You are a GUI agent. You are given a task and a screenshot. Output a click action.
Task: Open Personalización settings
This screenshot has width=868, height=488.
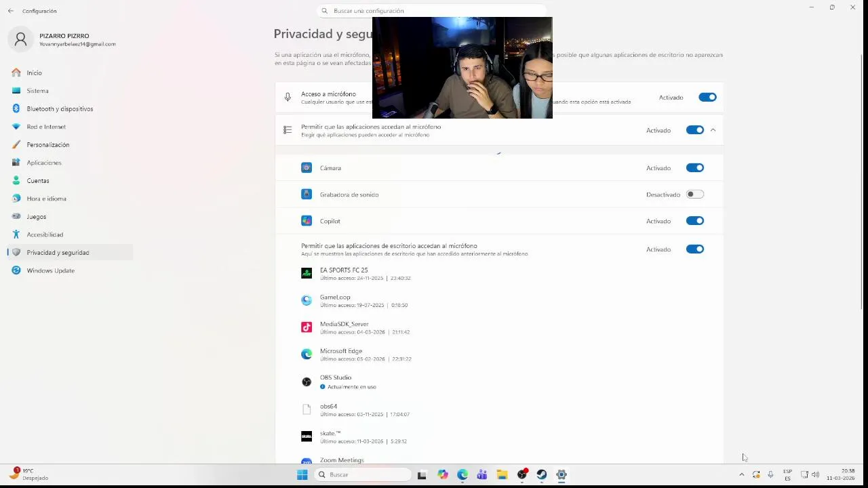click(47, 144)
